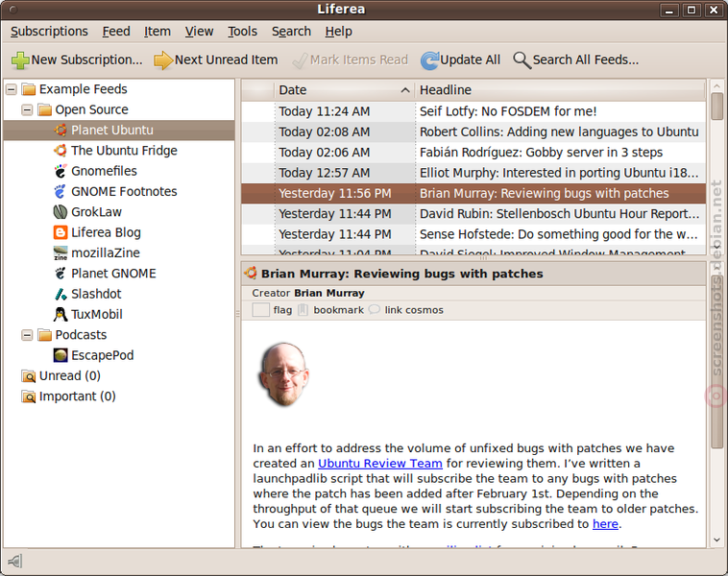The image size is (728, 576).
Task: Select the Slashdot feed
Action: 96,294
